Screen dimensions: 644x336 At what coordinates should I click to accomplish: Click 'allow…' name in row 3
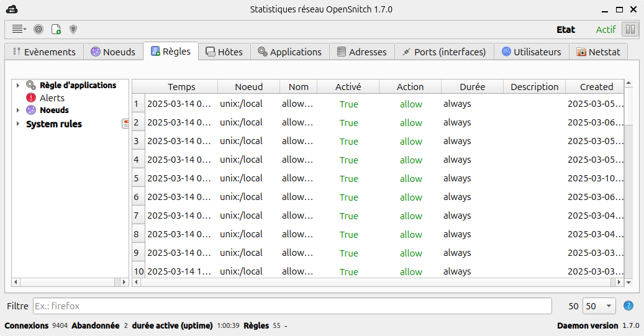297,141
